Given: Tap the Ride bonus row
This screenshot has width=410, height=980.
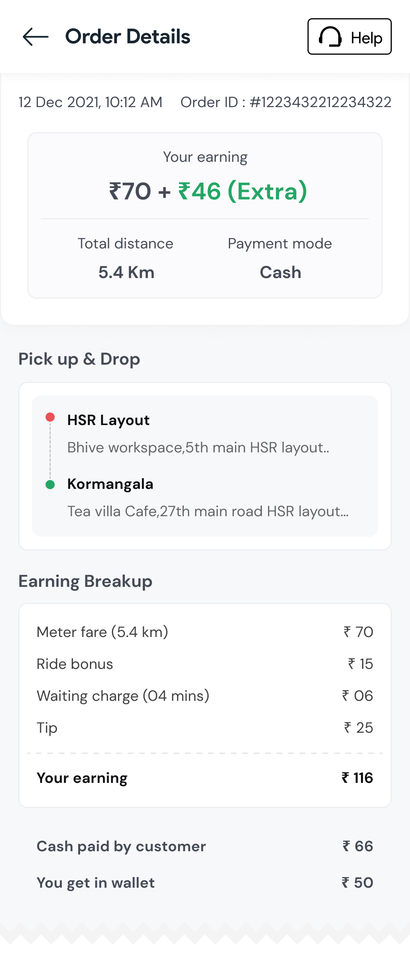Looking at the screenshot, I should click(x=205, y=664).
